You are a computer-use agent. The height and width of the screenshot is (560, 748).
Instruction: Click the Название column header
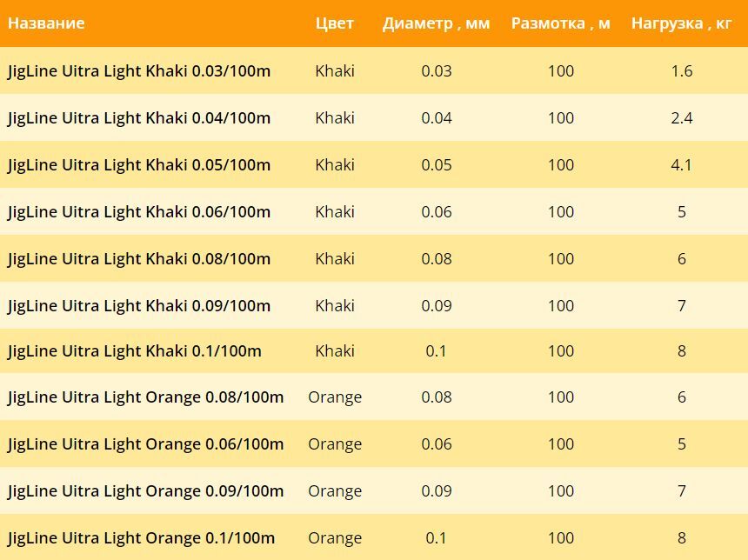pyautogui.click(x=46, y=23)
